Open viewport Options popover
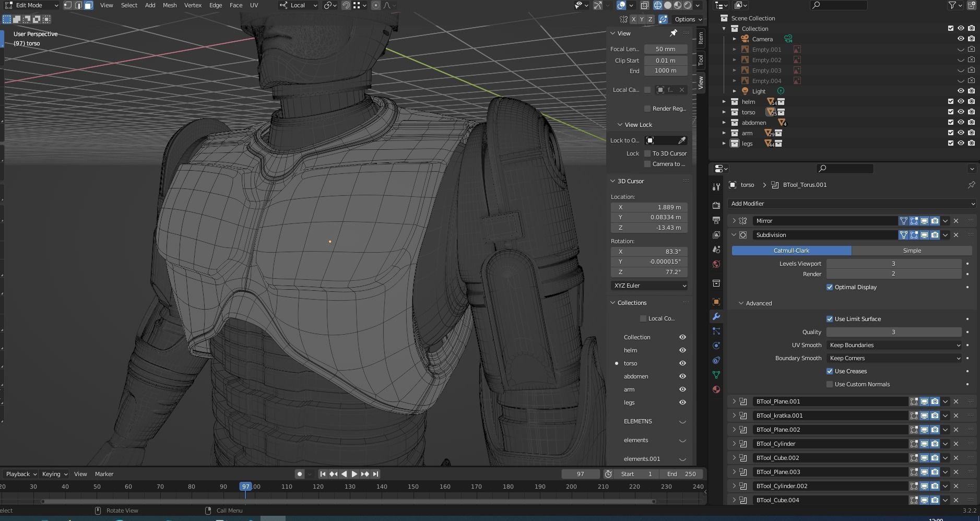This screenshot has width=980, height=521. [x=688, y=19]
